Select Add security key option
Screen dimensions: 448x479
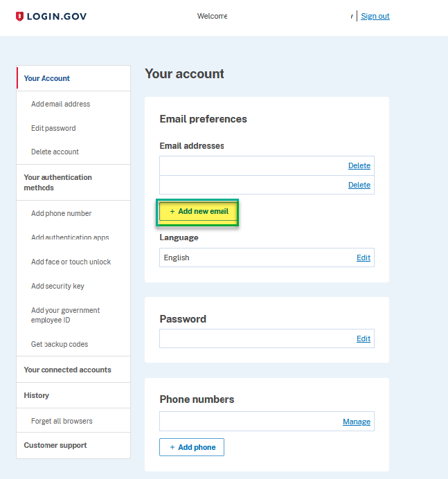coord(57,286)
